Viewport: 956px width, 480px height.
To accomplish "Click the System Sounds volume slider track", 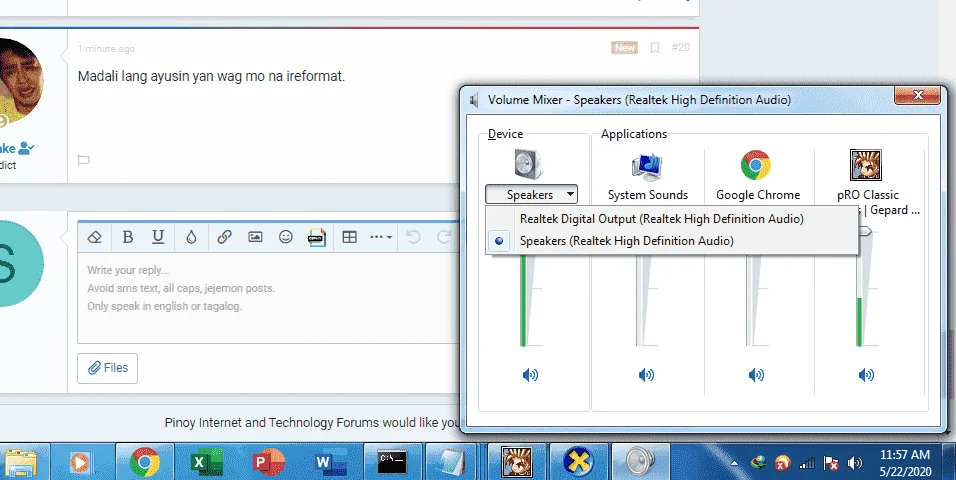I will coord(640,301).
